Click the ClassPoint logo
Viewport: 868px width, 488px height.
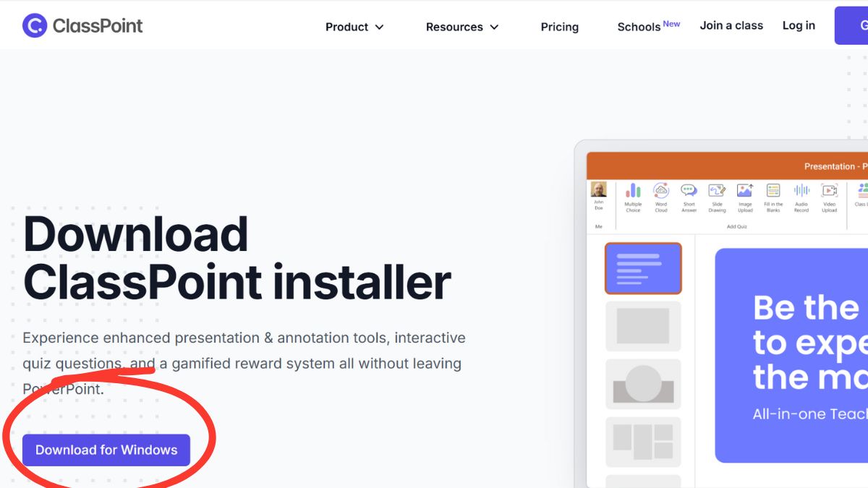(x=82, y=26)
